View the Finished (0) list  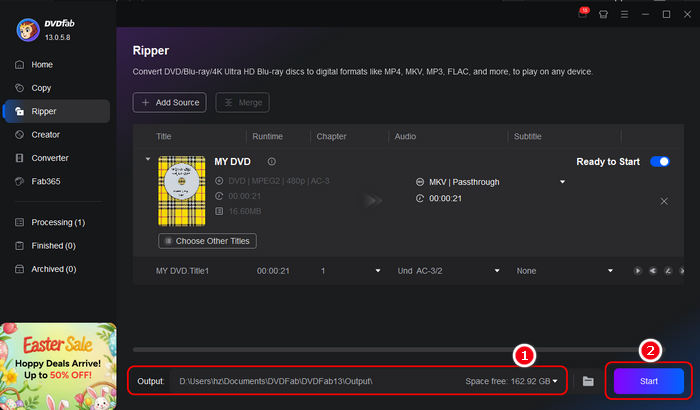pyautogui.click(x=56, y=245)
